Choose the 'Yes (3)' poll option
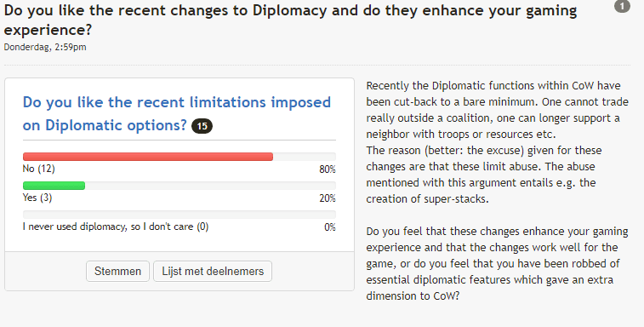 click(x=37, y=198)
